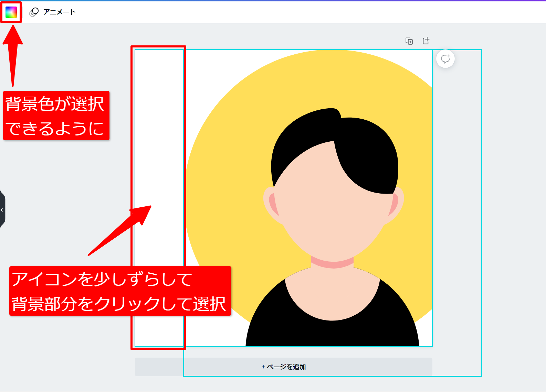Click the add new page icon
546x392 pixels.
(426, 41)
